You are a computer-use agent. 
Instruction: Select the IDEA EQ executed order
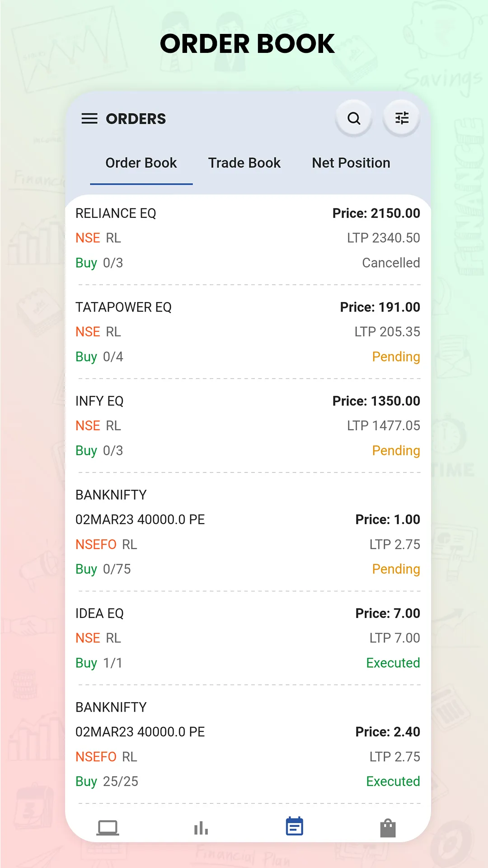click(248, 638)
